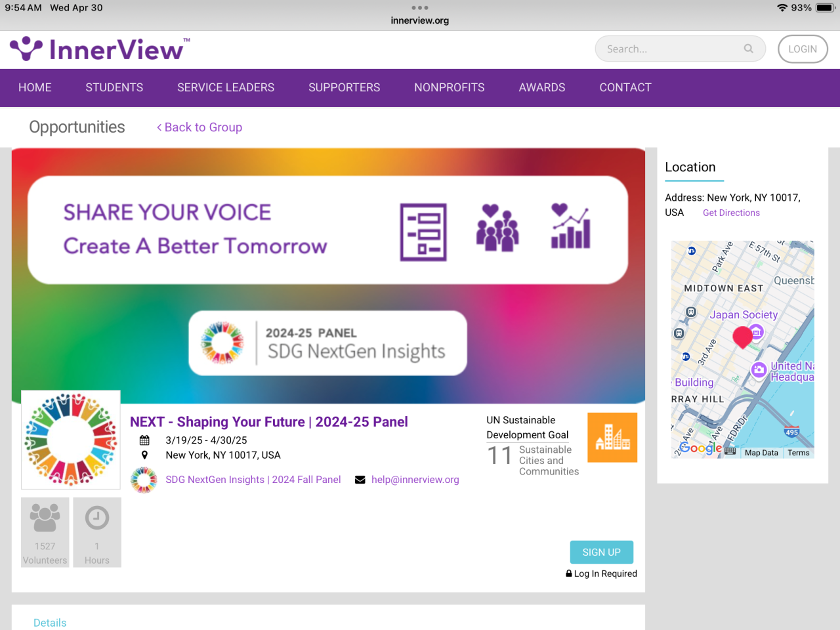The height and width of the screenshot is (630, 840).
Task: Open the HOME menu item
Action: (x=35, y=87)
